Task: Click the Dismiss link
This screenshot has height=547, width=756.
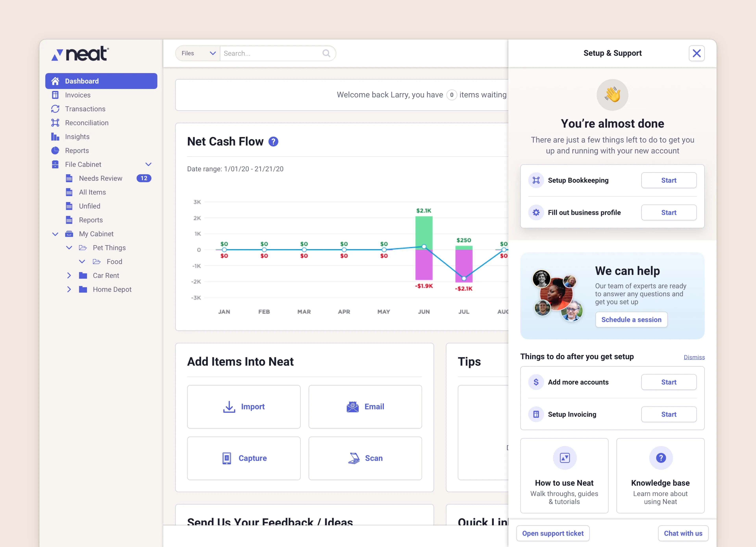Action: (694, 357)
